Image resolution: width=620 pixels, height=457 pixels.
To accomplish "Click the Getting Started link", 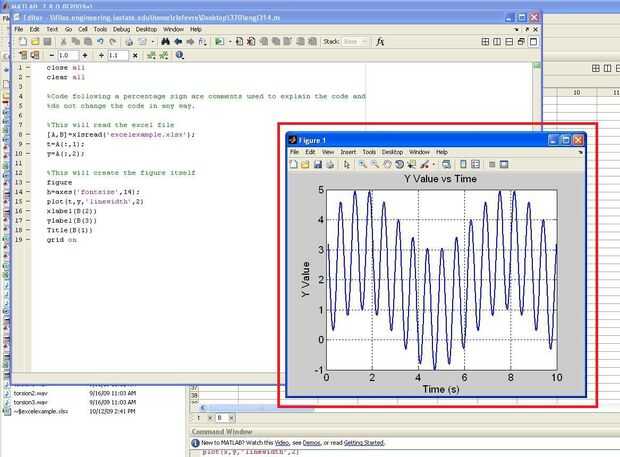I will tap(364, 443).
